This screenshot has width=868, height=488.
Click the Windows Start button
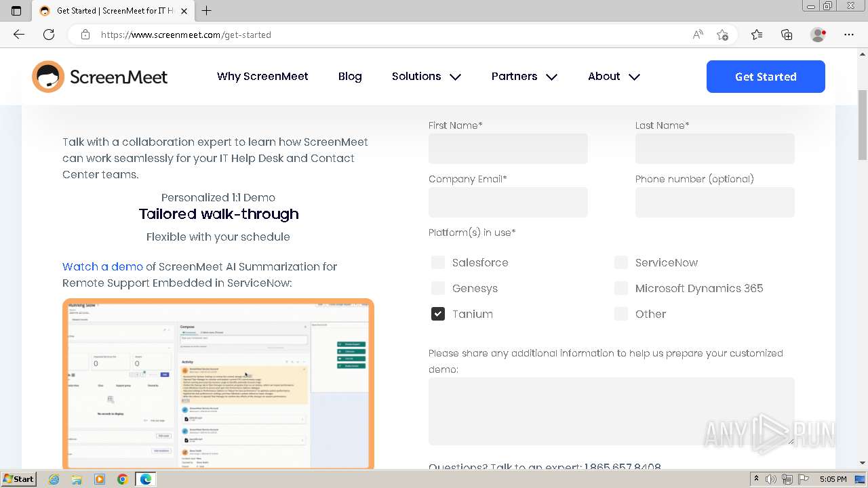(19, 479)
